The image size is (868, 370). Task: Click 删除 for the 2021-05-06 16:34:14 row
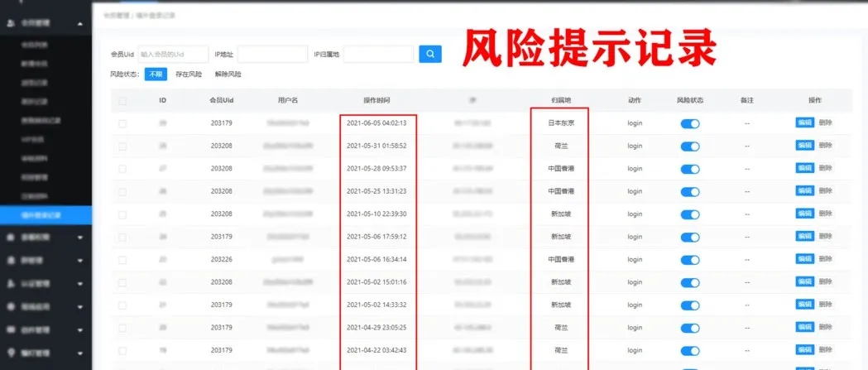pos(825,258)
